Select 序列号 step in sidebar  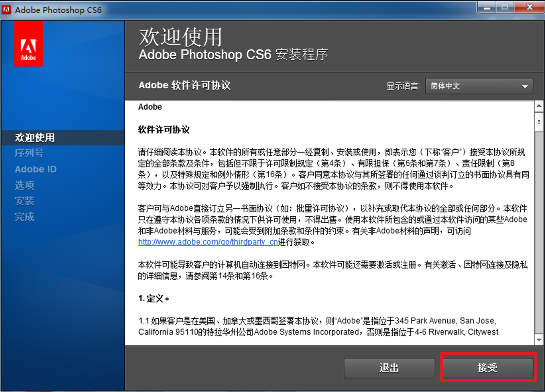29,153
